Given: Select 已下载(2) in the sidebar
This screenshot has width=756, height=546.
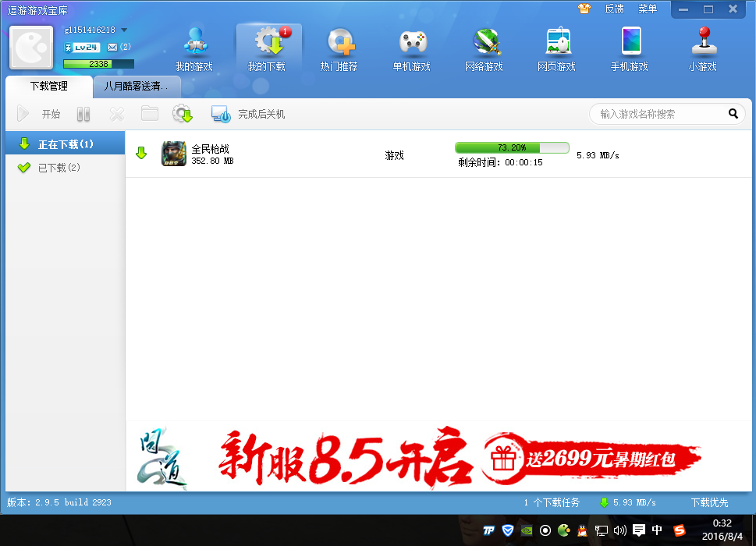Looking at the screenshot, I should pyautogui.click(x=65, y=167).
